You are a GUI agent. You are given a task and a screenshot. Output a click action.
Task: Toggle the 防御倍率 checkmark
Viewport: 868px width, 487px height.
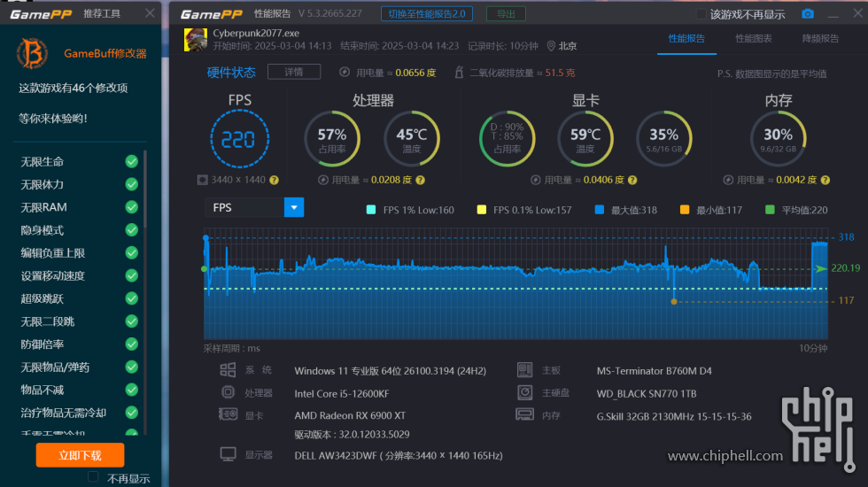[131, 344]
